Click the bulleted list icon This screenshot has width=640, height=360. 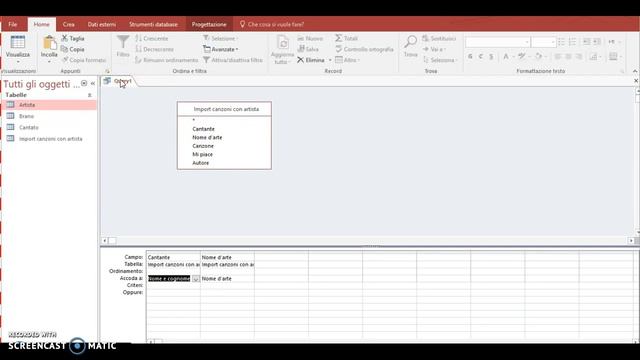tap(562, 42)
